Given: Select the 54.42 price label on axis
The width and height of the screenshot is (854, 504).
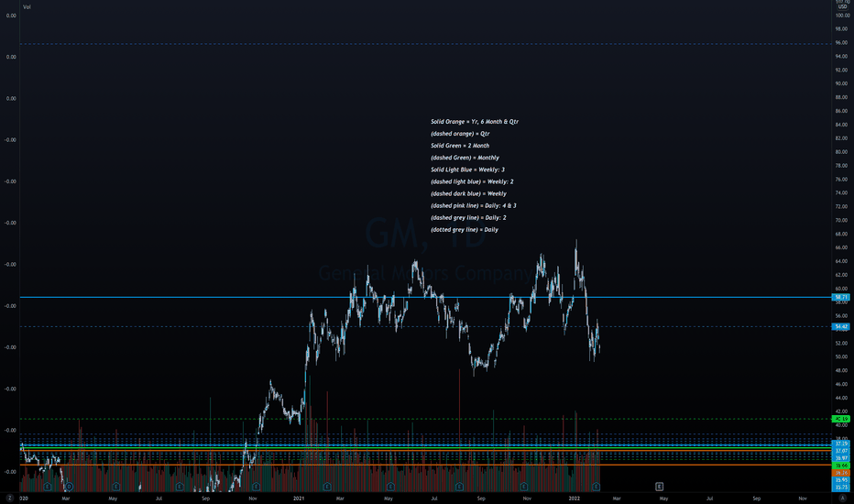Looking at the screenshot, I should pos(841,326).
